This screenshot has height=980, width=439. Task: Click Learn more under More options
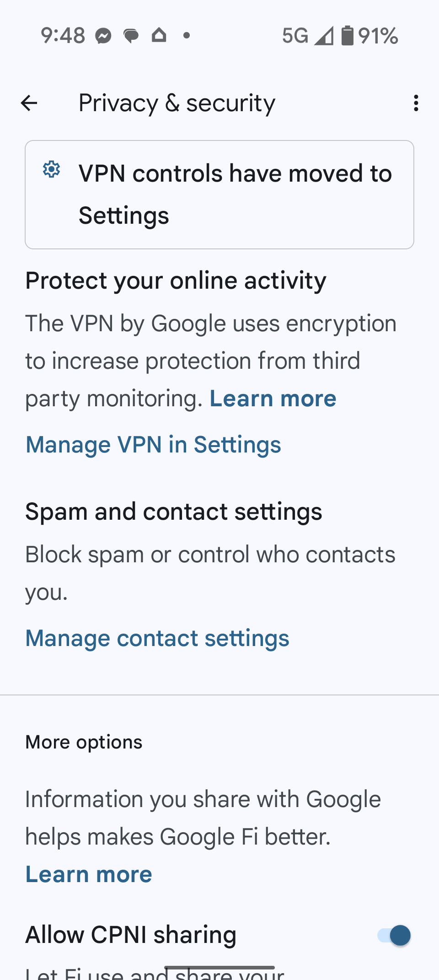(89, 874)
